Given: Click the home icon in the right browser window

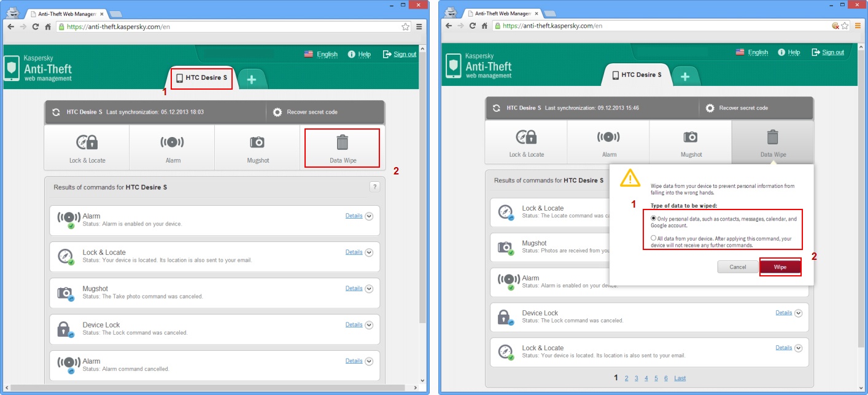Looking at the screenshot, I should click(485, 26).
